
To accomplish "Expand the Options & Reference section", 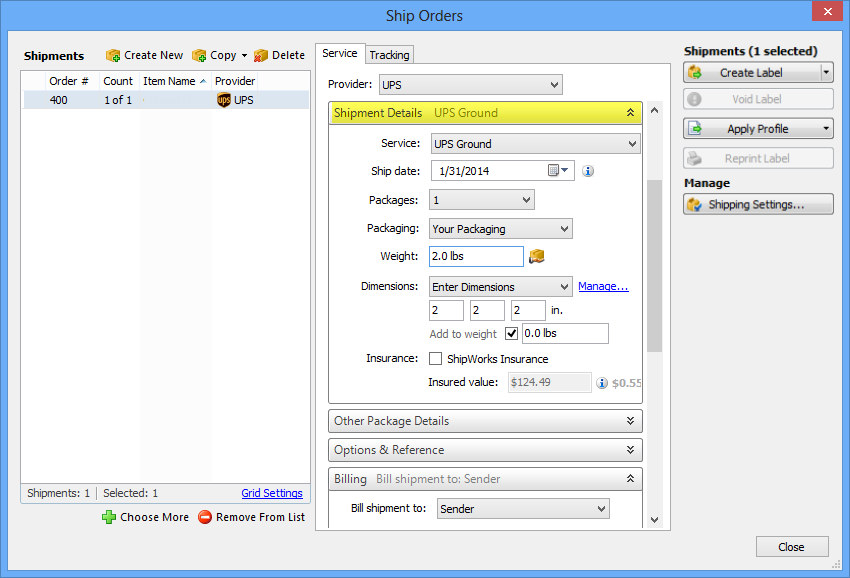I will (x=630, y=449).
